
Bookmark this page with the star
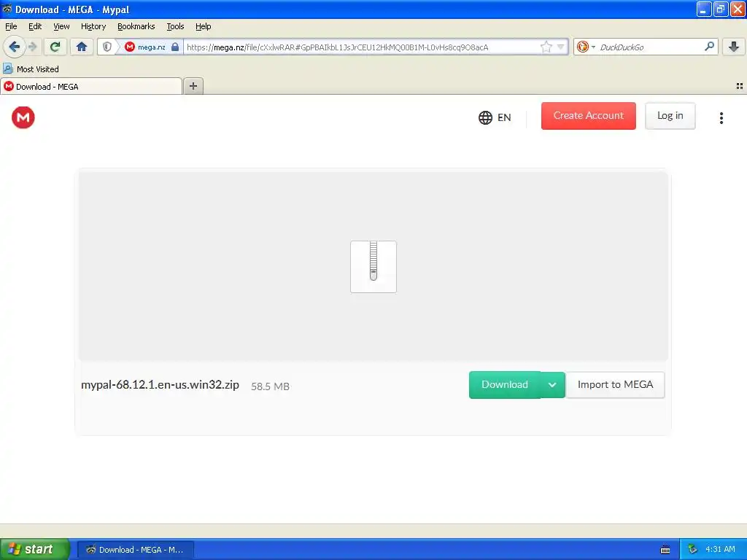(546, 47)
